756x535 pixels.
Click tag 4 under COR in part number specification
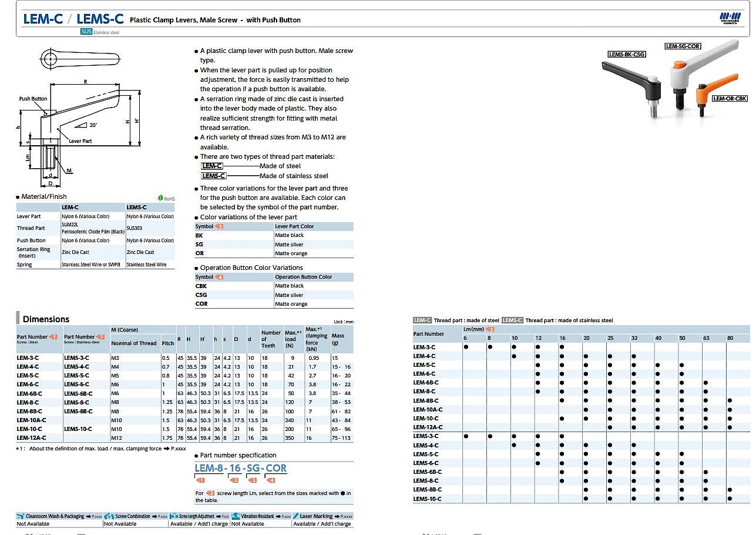point(271,480)
